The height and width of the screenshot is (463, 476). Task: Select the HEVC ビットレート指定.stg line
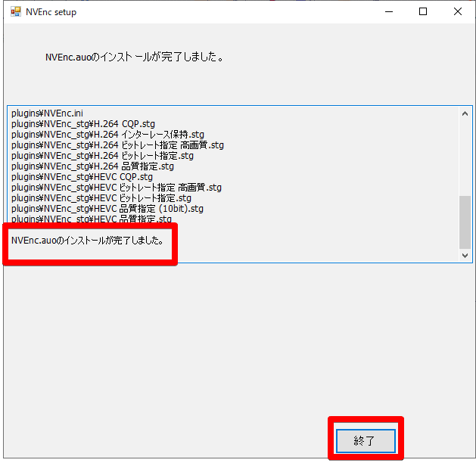(x=101, y=198)
